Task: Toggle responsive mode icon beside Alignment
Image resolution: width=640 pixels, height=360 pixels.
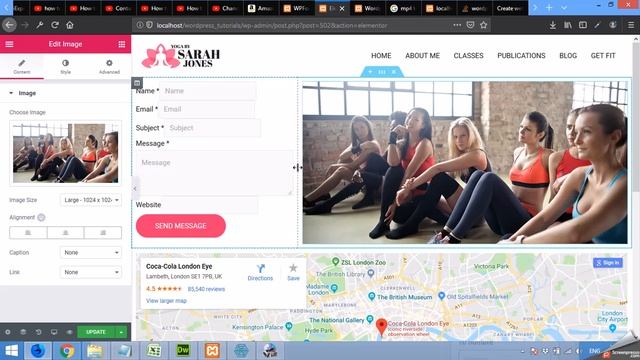Action: [x=41, y=218]
